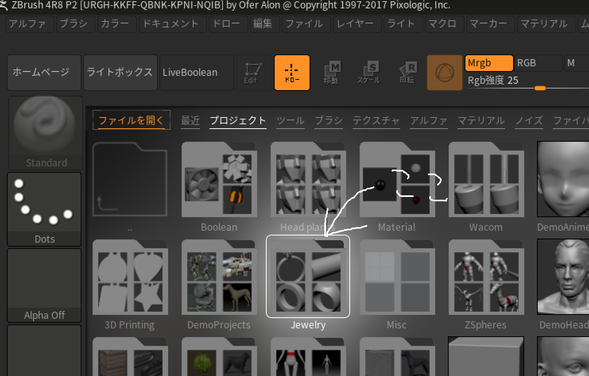This screenshot has width=589, height=376.
Task: Toggle the Draw (ドロー) mode button
Action: [292, 72]
